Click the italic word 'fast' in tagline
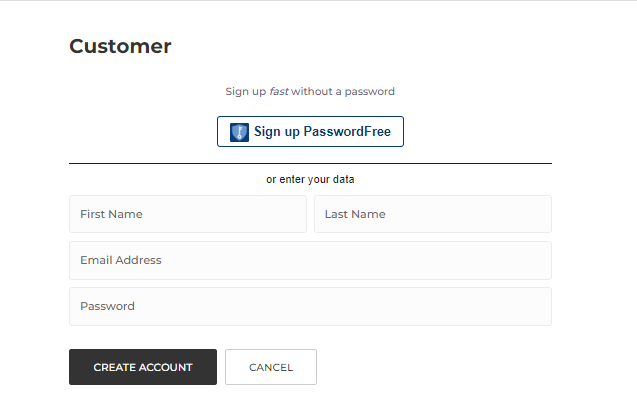The height and width of the screenshot is (400, 637). pos(278,91)
